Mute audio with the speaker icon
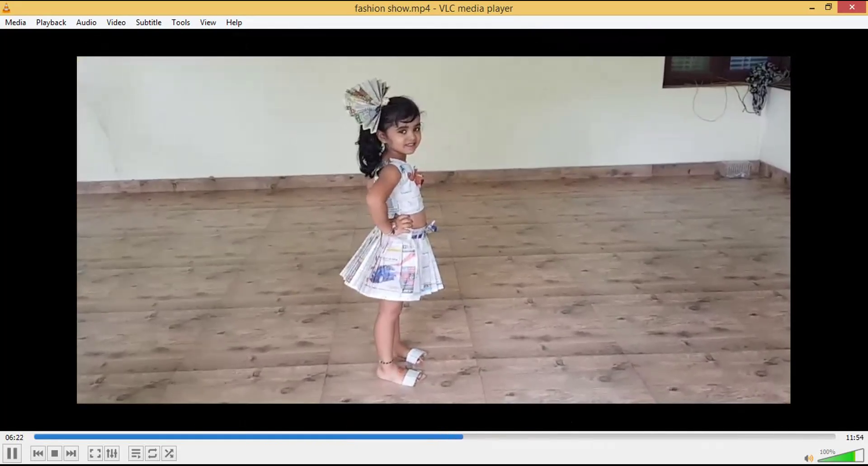868x466 pixels. [x=809, y=458]
